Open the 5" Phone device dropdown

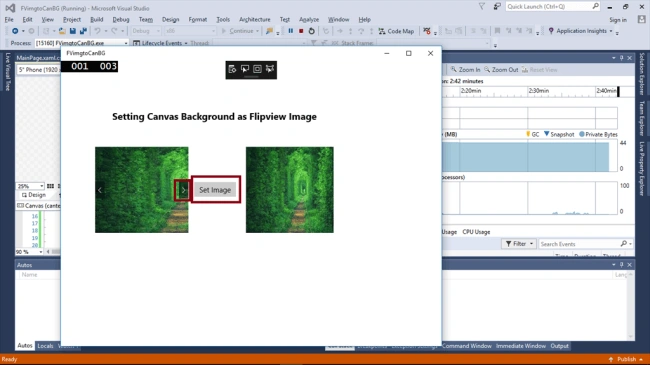point(39,70)
